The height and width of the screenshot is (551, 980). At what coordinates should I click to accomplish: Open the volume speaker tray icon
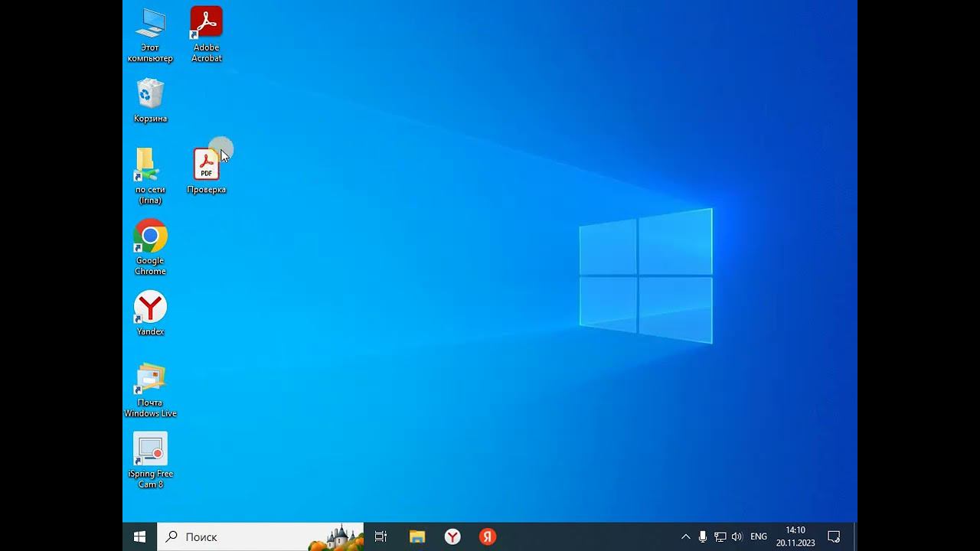(x=737, y=536)
